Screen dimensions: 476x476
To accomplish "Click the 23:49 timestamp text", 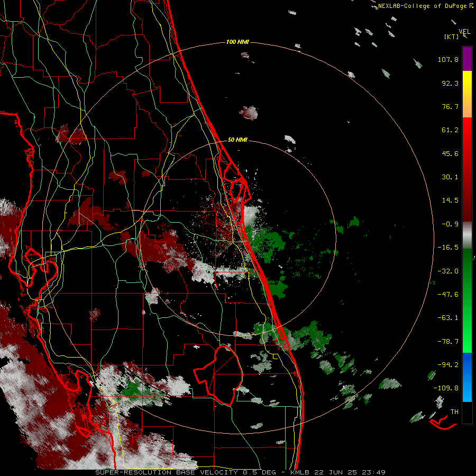I will click(x=374, y=472).
